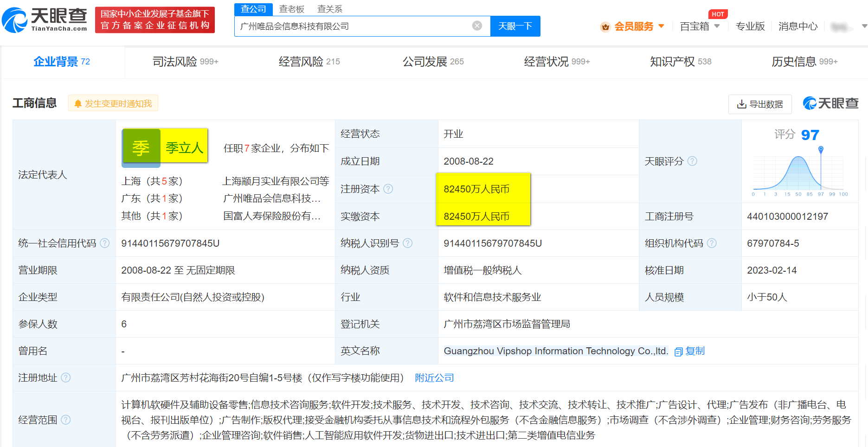Open help icon next to 经营范围
Image resolution: width=868 pixels, height=447 pixels.
click(x=66, y=420)
